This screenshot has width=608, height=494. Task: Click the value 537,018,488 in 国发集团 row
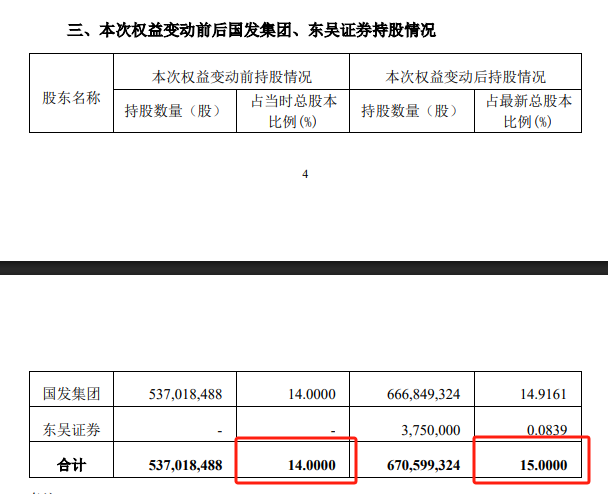click(x=185, y=394)
